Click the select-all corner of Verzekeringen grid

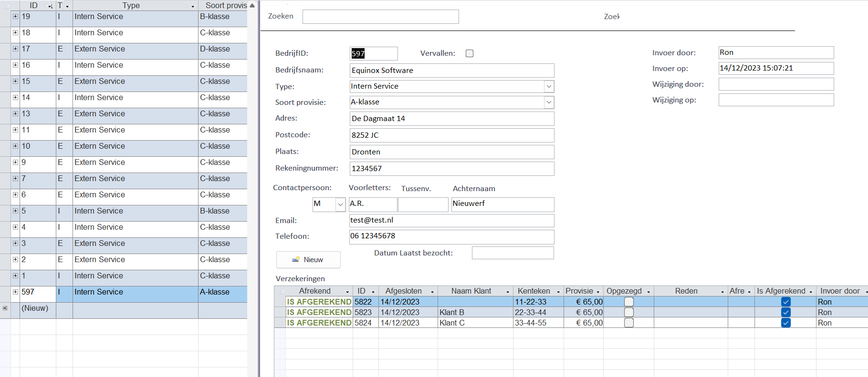tap(280, 291)
